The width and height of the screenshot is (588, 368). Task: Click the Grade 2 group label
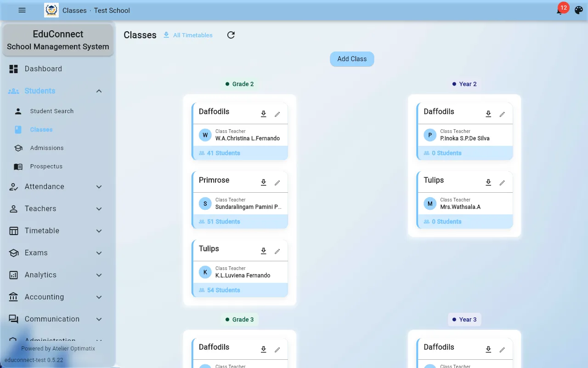click(240, 84)
